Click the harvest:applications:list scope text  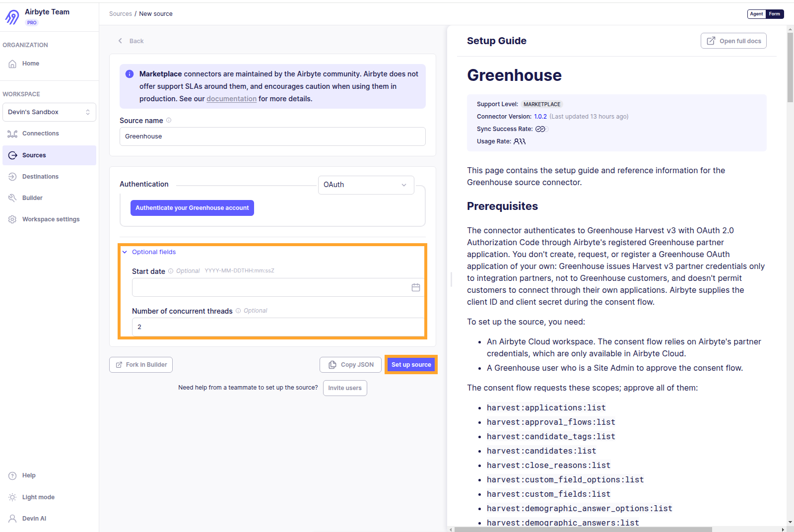point(546,408)
